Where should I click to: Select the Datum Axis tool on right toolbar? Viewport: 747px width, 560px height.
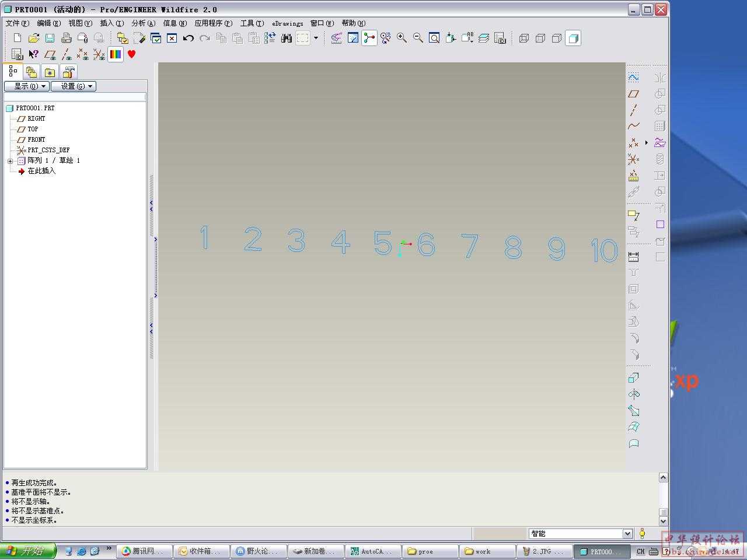pos(633,110)
